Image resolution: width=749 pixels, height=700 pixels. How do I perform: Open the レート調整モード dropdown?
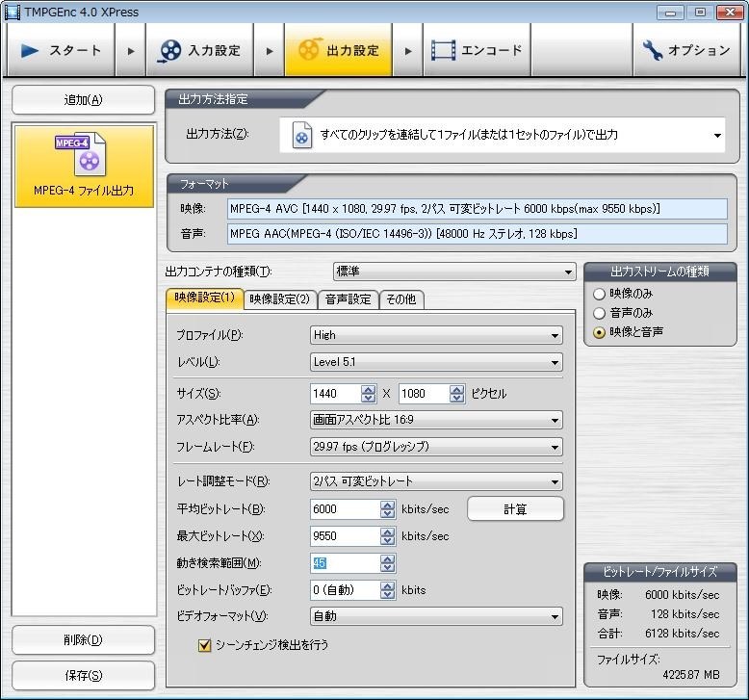point(436,481)
